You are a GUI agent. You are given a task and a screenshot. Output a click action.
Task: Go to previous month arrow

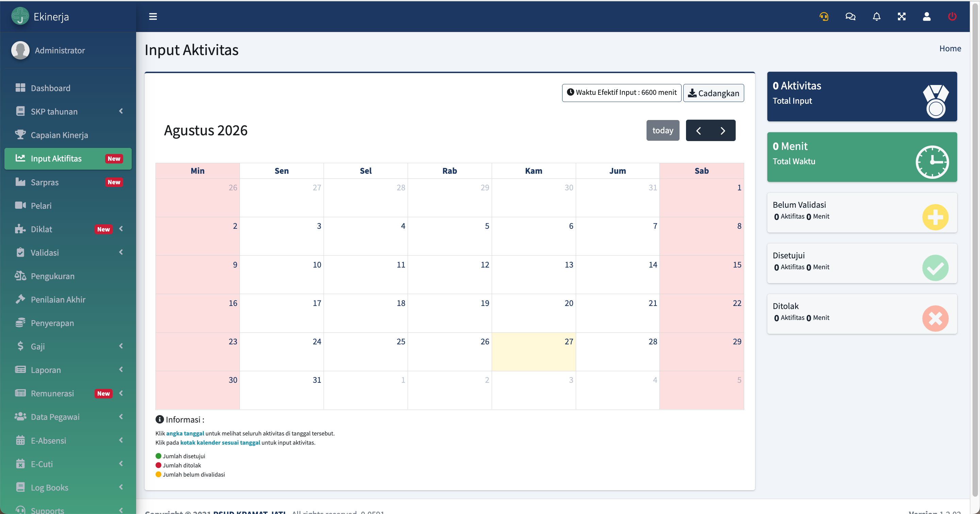pos(699,131)
